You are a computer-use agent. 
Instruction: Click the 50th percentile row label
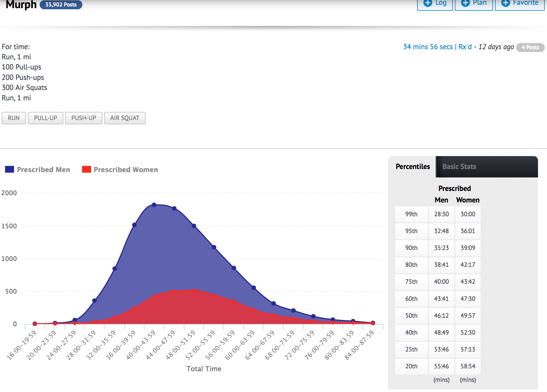coord(411,316)
